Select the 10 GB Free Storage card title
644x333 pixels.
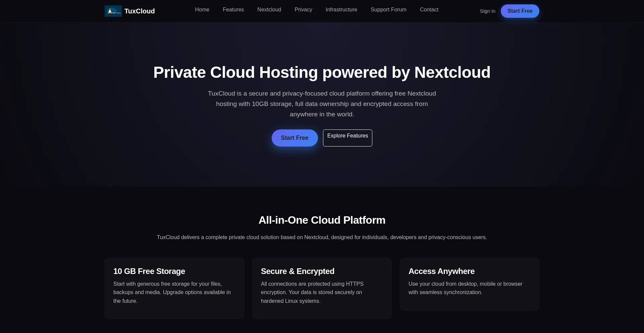click(149, 271)
